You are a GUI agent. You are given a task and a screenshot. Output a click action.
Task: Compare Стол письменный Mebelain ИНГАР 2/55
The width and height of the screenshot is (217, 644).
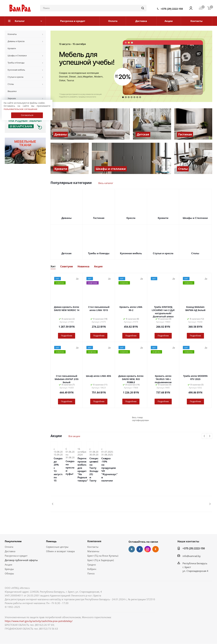[x=77, y=347]
